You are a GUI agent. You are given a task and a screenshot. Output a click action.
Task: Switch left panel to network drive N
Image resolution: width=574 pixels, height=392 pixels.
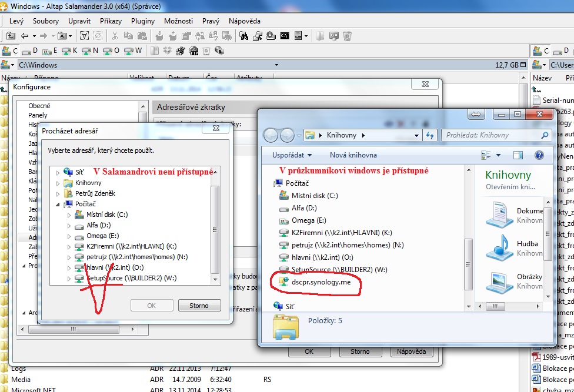click(x=90, y=51)
